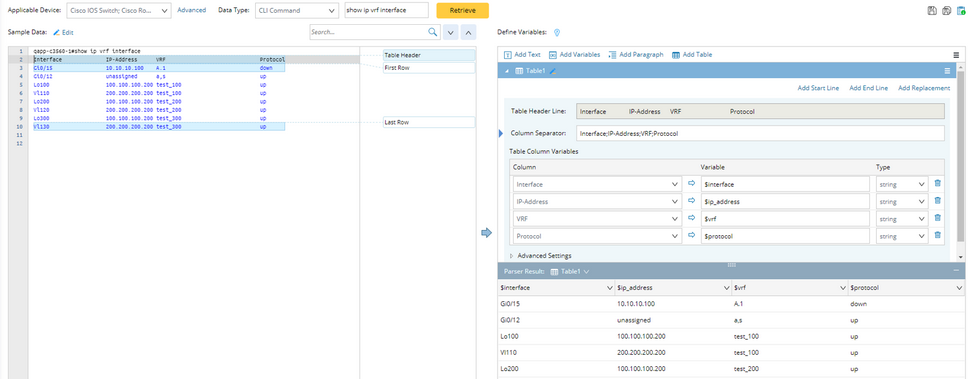This screenshot has width=968, height=379.
Task: Click Add Variables
Action: (574, 54)
